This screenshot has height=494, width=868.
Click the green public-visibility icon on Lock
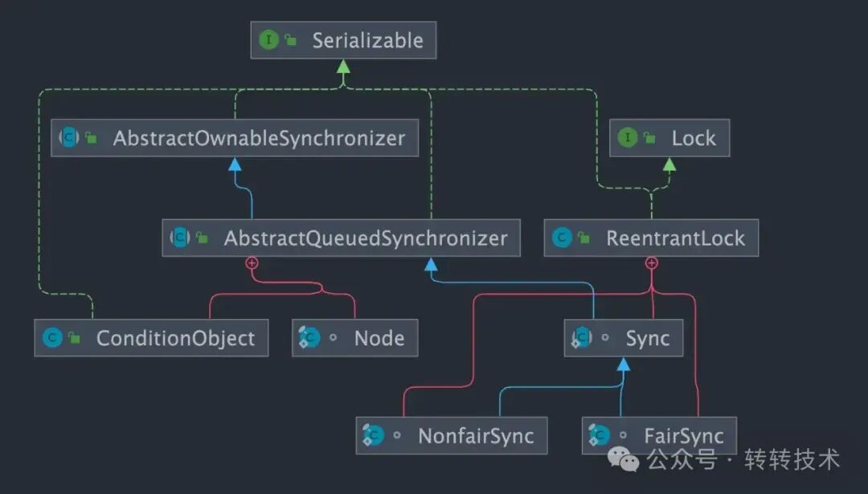649,137
